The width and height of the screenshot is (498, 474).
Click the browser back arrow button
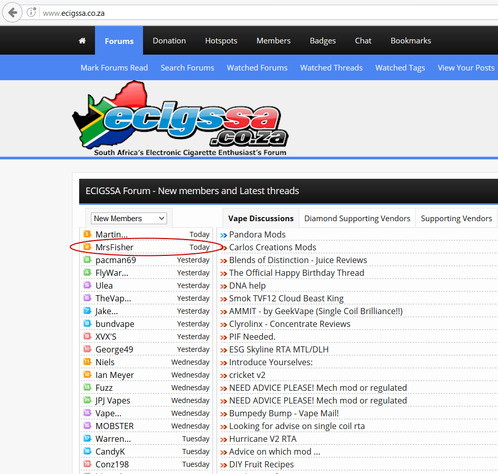(x=12, y=13)
